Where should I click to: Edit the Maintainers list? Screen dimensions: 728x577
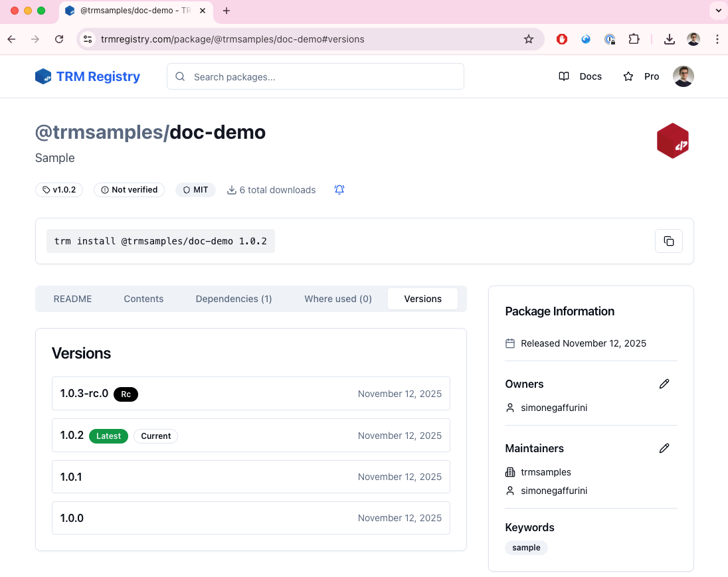point(664,448)
